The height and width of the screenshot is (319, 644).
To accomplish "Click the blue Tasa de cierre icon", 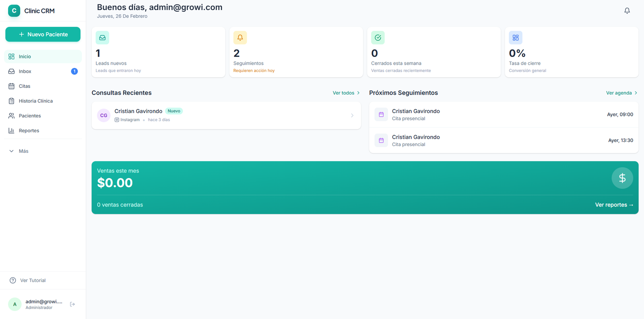I will point(515,38).
